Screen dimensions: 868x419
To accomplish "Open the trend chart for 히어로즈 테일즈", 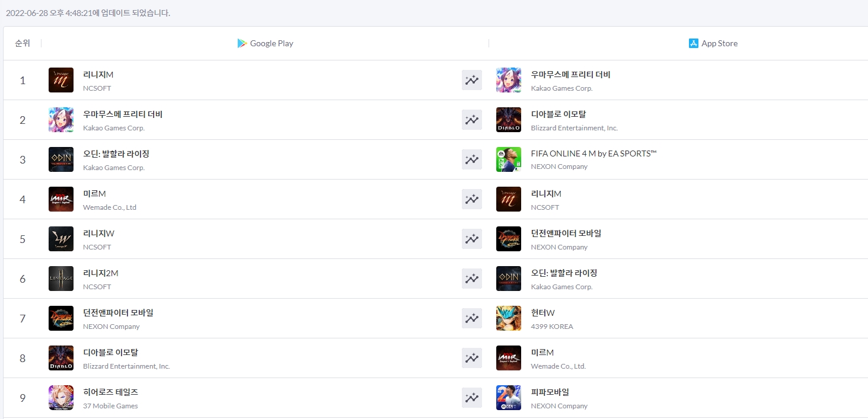I will (x=471, y=398).
